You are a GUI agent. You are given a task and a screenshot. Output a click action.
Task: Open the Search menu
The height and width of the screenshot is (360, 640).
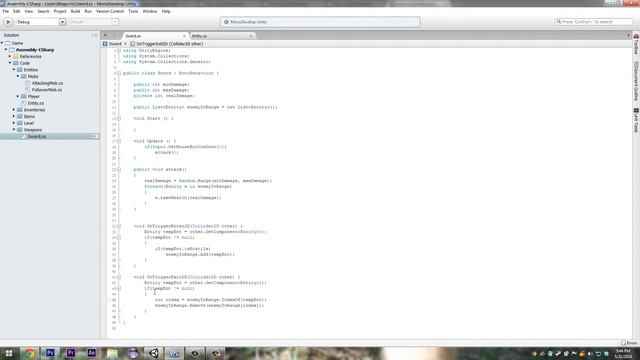tap(43, 11)
